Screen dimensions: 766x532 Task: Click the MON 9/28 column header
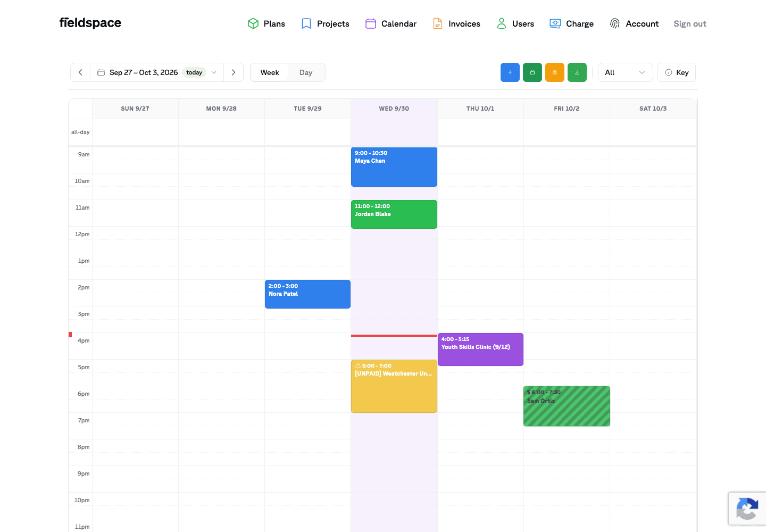point(221,109)
